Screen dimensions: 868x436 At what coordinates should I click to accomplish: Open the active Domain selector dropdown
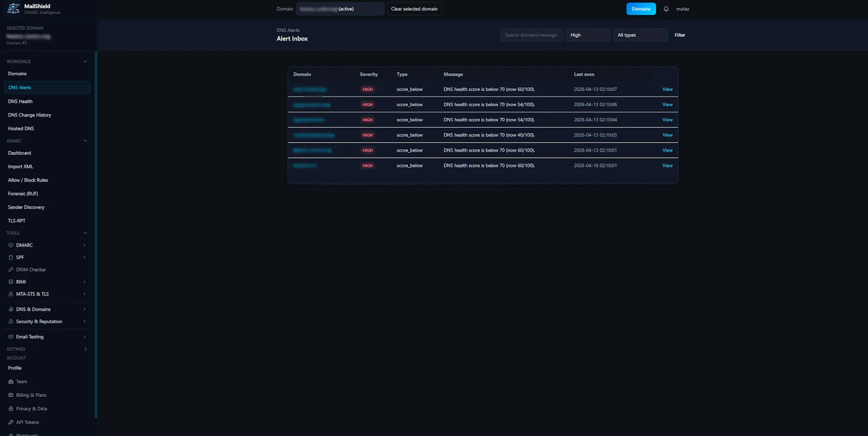340,9
